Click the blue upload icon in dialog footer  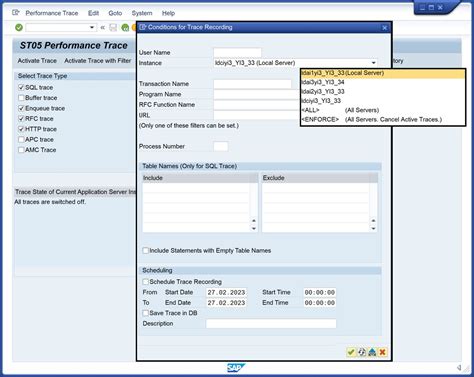[372, 352]
